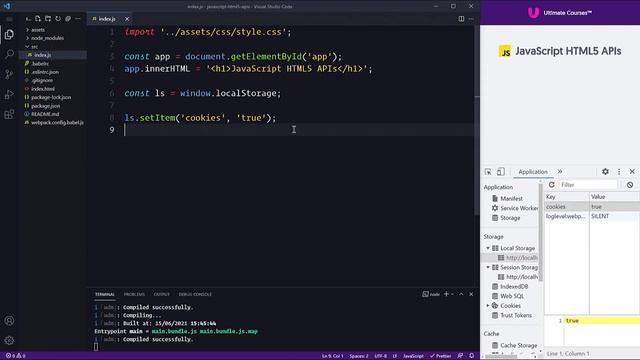Screen dimensions: 640x360
Task: Refresh the Explorer file tree
Action: 58,19
